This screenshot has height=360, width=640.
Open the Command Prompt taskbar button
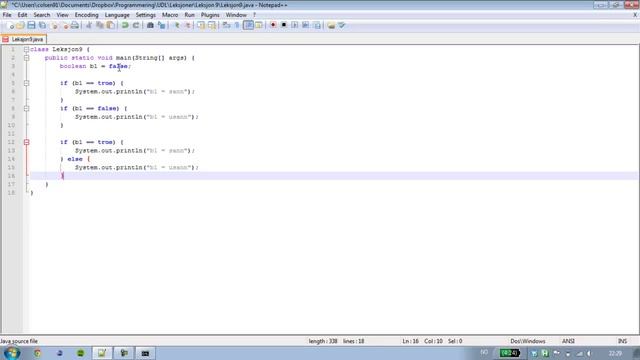pyautogui.click(x=145, y=353)
